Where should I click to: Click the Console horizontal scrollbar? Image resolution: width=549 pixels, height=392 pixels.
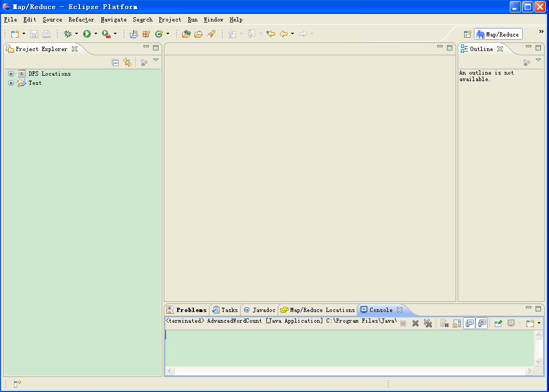349,371
